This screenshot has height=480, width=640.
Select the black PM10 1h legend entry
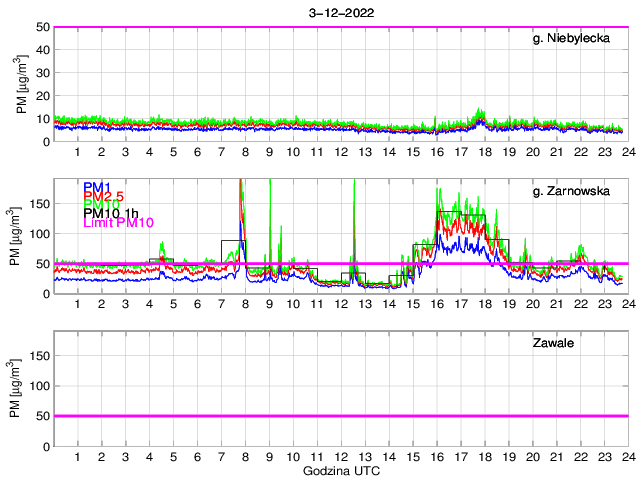112,213
